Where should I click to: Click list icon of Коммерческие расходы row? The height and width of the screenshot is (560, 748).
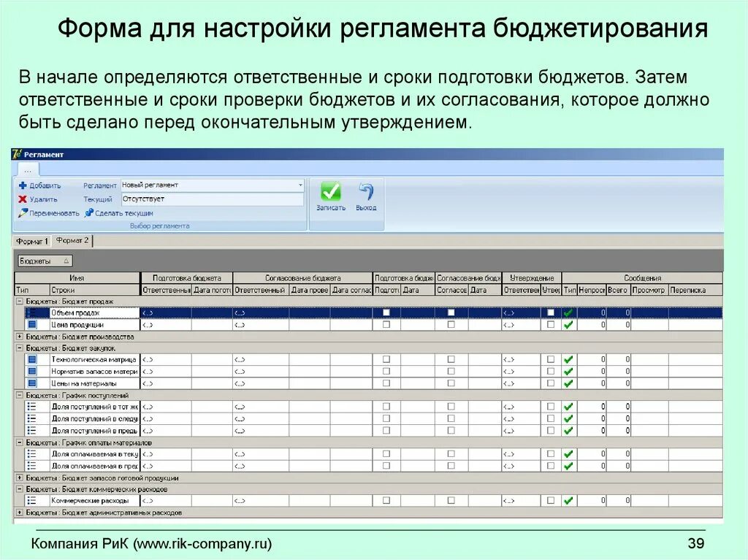point(31,501)
